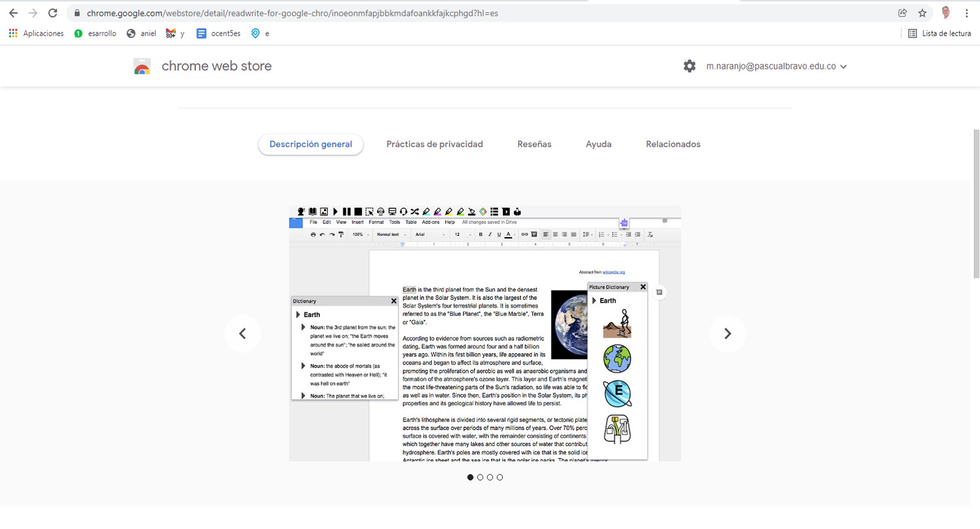Screen dimensions: 980x529
Task: Share this page using the share icon
Action: pos(903,13)
